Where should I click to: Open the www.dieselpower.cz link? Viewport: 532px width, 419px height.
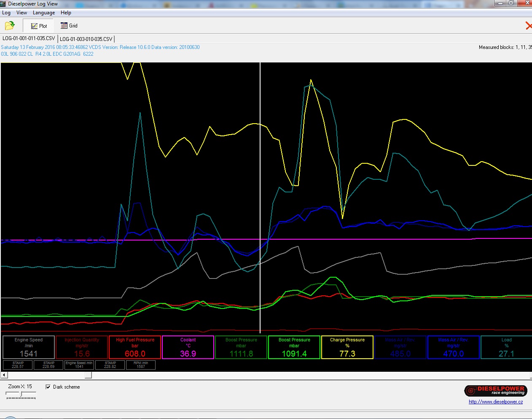tap(496, 402)
